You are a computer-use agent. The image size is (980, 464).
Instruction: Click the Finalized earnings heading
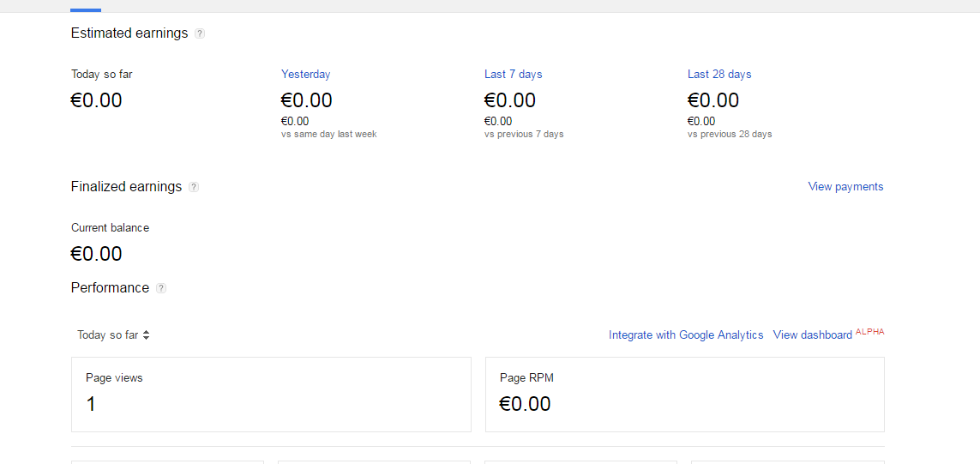pos(126,187)
